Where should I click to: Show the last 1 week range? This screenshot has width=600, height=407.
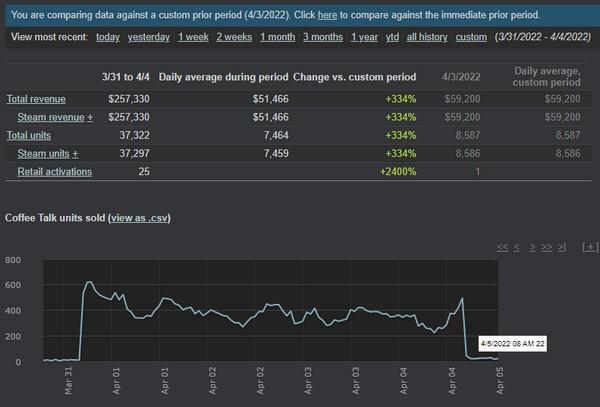pos(193,37)
